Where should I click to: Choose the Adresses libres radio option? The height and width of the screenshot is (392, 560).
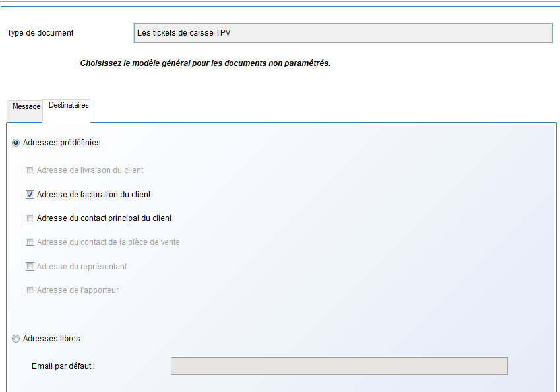click(x=16, y=339)
